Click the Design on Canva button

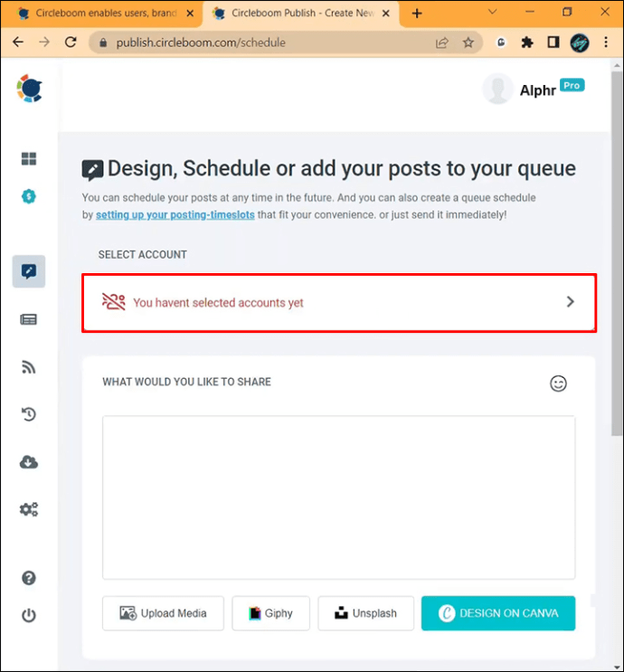pos(498,613)
